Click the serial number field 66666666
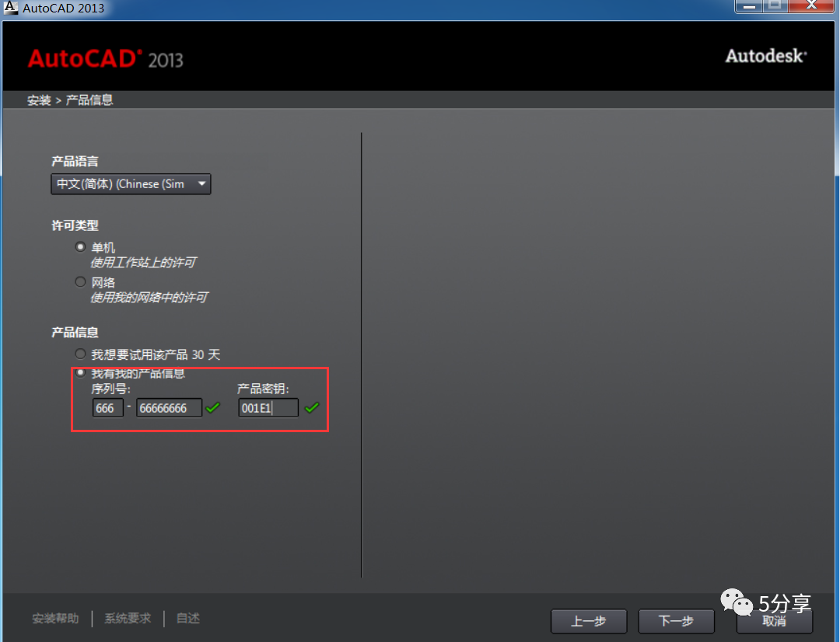 click(x=170, y=408)
